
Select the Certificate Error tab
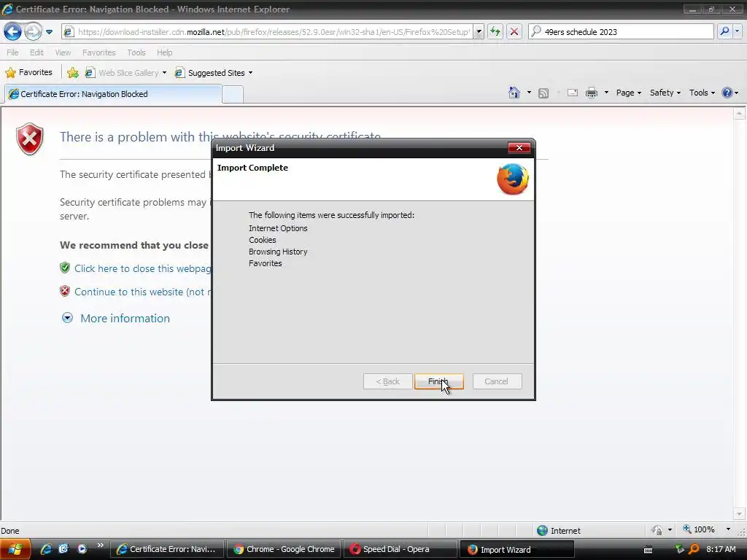113,94
